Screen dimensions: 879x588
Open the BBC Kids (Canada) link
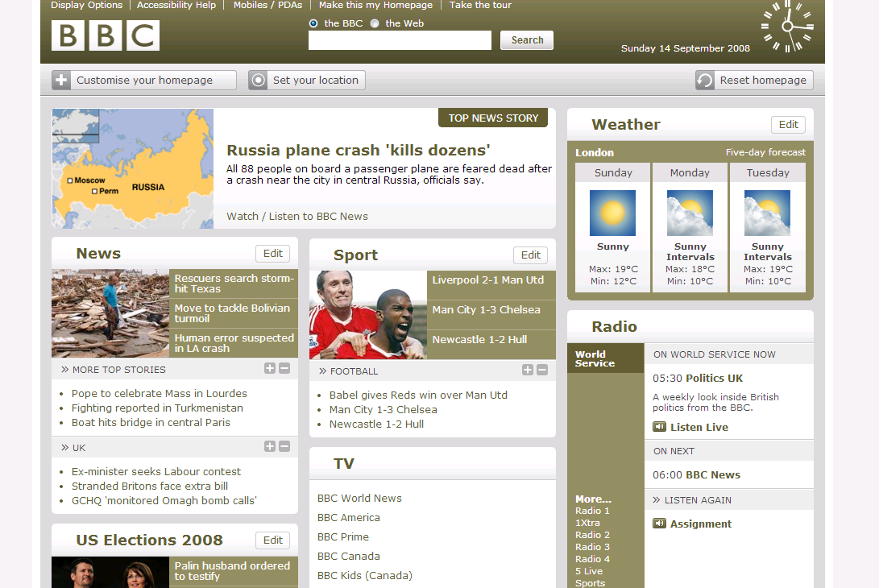pos(364,576)
